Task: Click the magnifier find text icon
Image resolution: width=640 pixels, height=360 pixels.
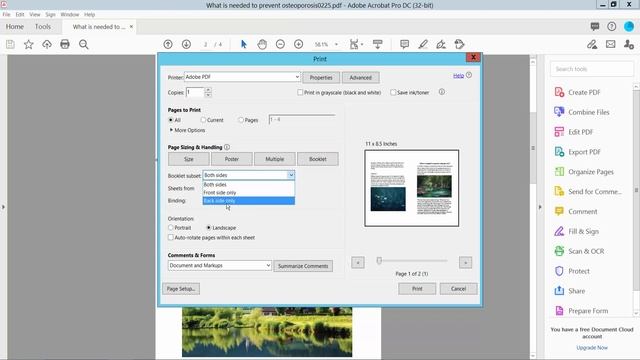Action: tap(84, 44)
